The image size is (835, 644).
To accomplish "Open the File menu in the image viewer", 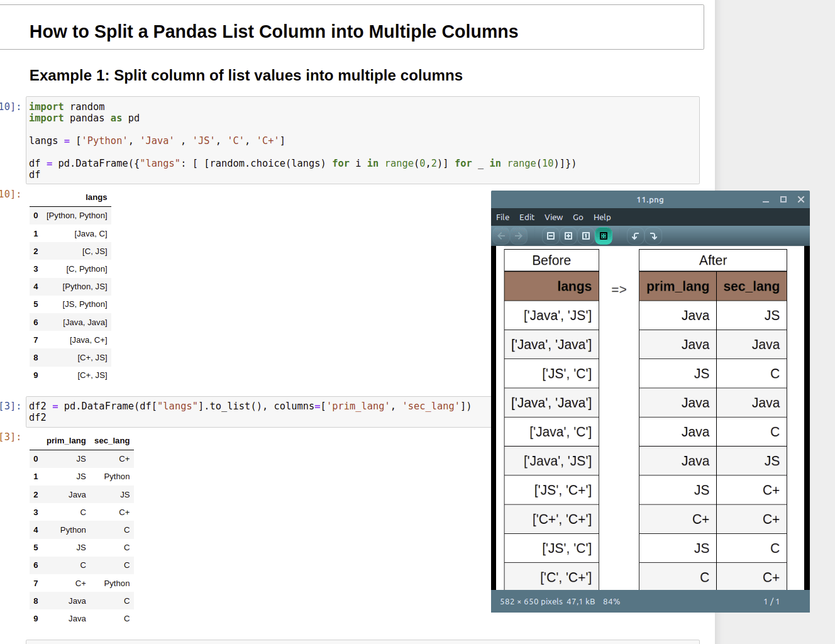I will pyautogui.click(x=502, y=217).
